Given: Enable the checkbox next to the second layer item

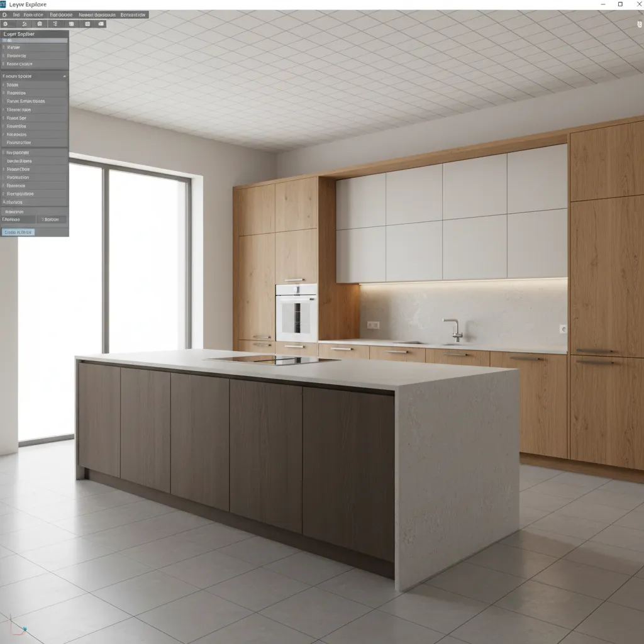Looking at the screenshot, I should click(x=4, y=55).
